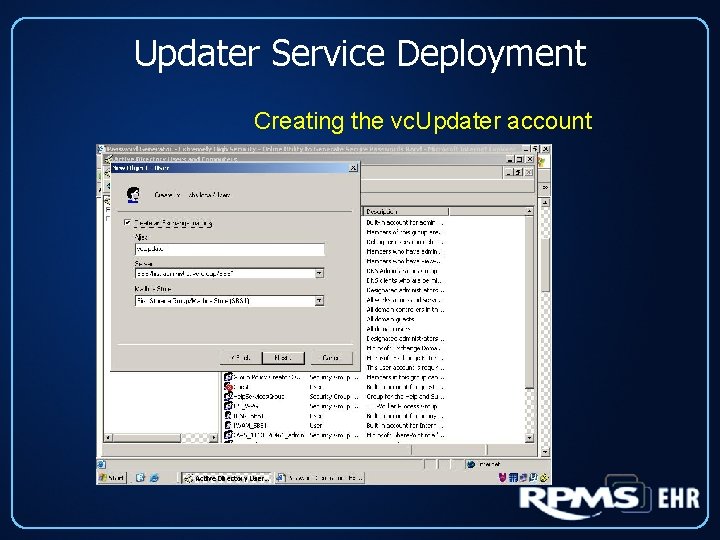Screen dimensions: 720x540
Task: Click the 'All domain guests' description entry
Action: 390,319
